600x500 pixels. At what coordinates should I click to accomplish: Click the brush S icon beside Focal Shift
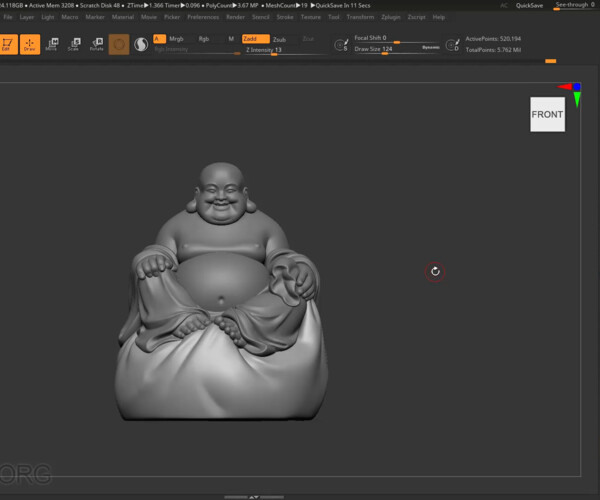341,45
